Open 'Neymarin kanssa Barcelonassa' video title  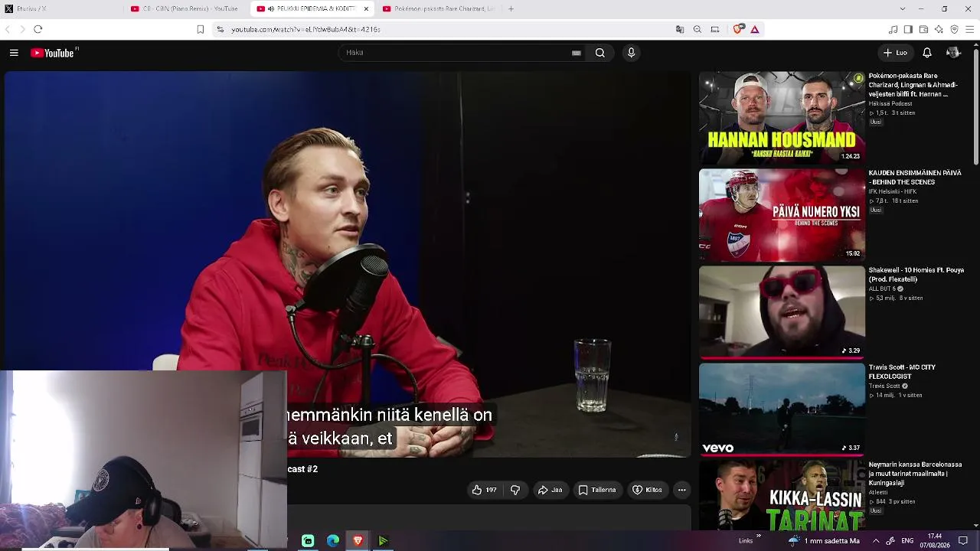pos(915,473)
